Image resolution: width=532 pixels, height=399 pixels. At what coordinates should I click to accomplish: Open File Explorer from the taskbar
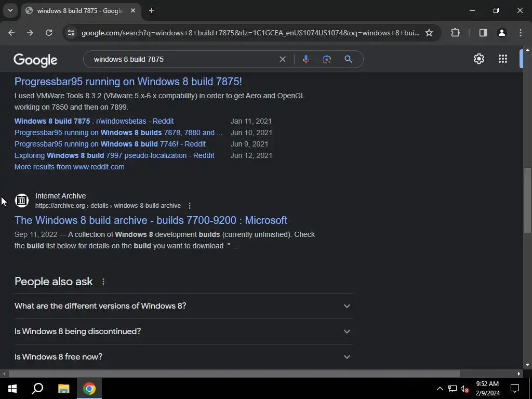tap(63, 389)
